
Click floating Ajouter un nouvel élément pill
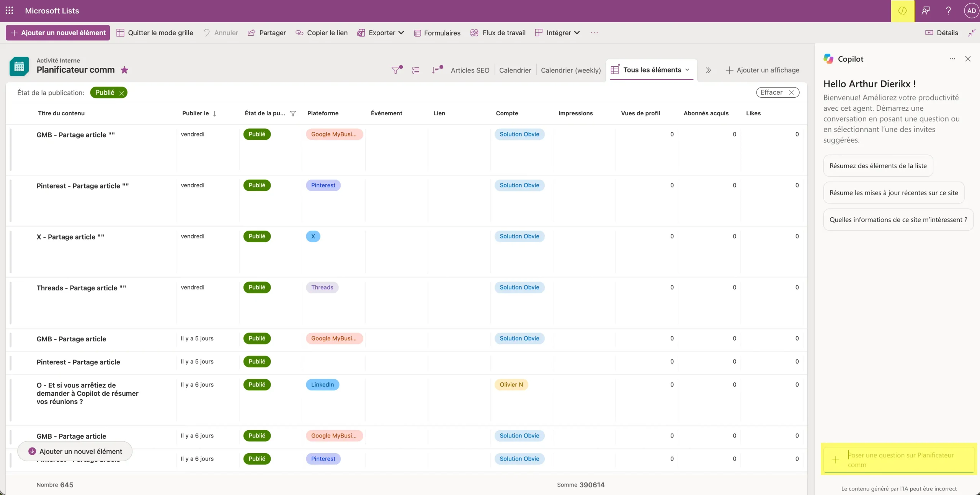coord(75,451)
